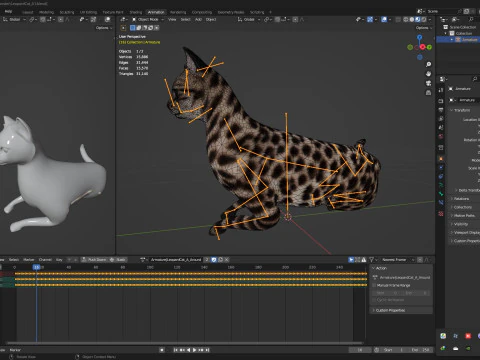Image resolution: width=480 pixels, height=360 pixels.
Task: Open the timeline filter funnel dropdown
Action: pyautogui.click(x=373, y=260)
